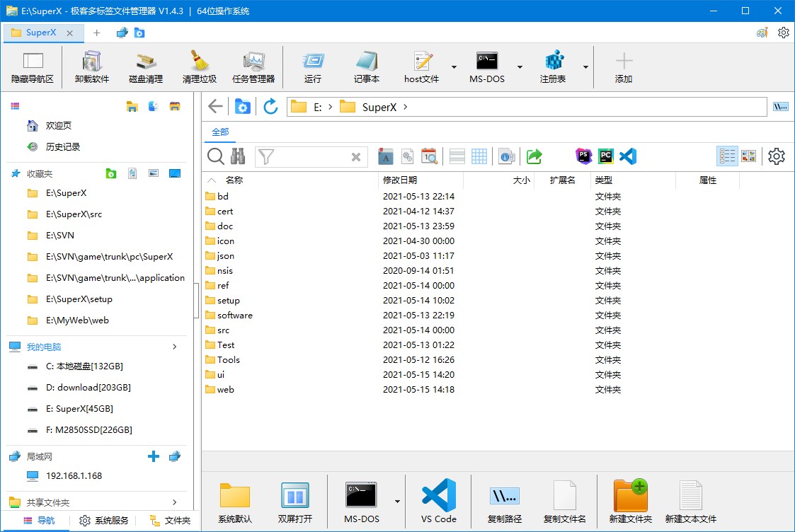The height and width of the screenshot is (532, 795).
Task: Click the 运行 toolbar icon
Action: (x=313, y=67)
